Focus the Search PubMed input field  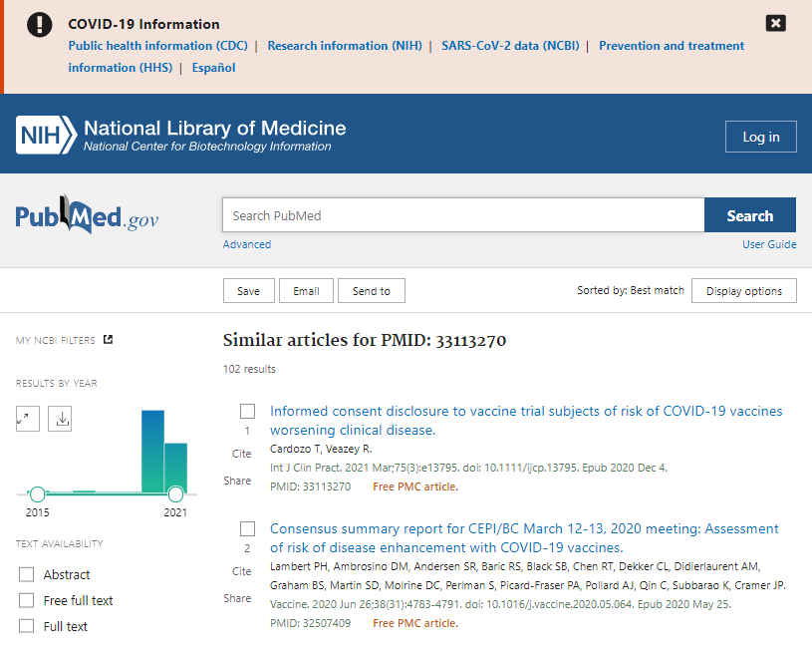[463, 215]
